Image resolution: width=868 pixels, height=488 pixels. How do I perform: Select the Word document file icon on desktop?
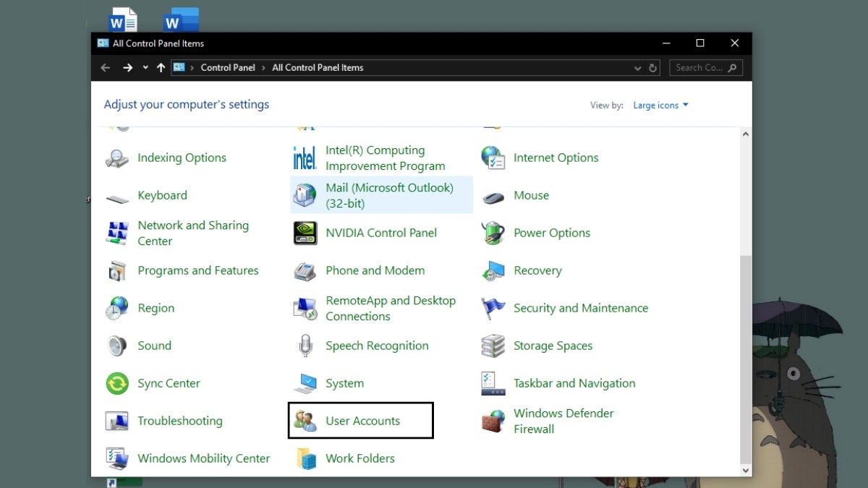(123, 20)
